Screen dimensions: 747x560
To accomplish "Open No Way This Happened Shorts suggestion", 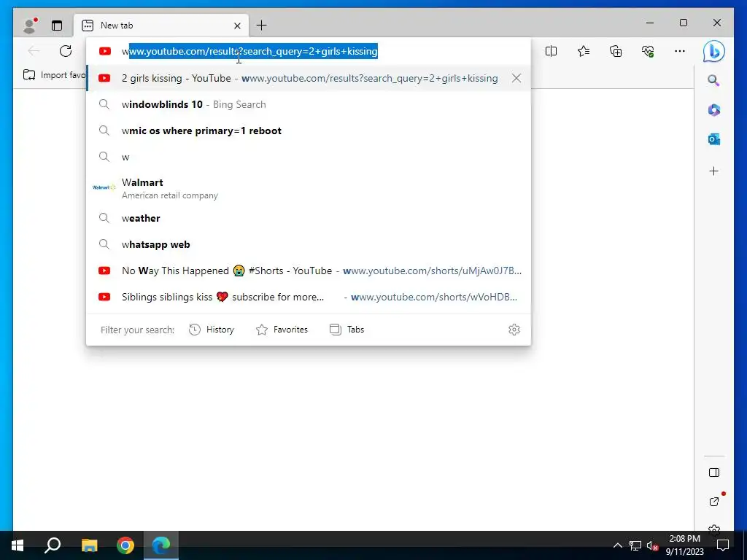I will tap(309, 271).
